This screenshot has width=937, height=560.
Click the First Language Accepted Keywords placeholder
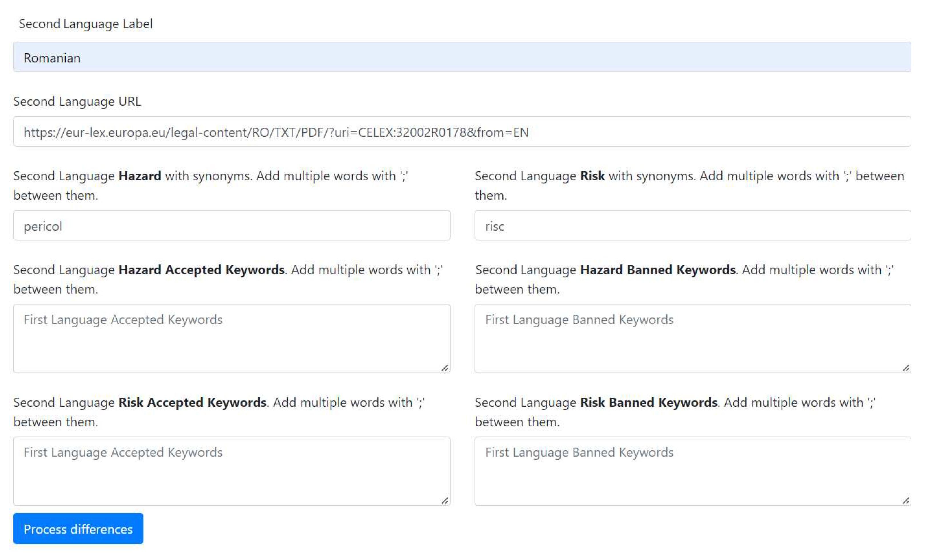pyautogui.click(x=123, y=319)
